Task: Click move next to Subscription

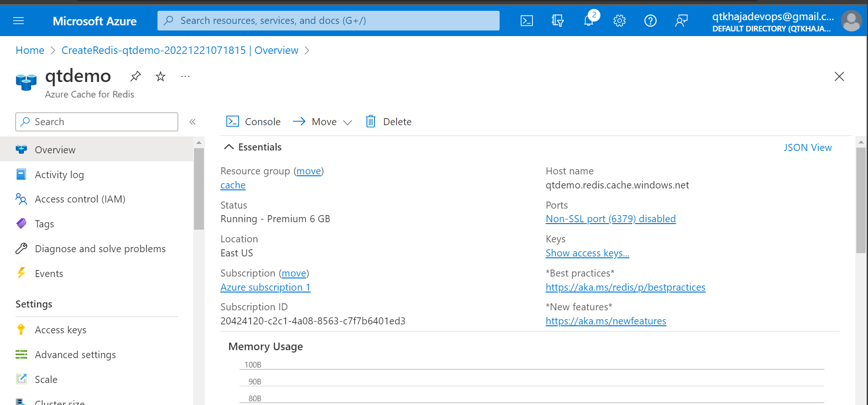Action: coord(294,273)
